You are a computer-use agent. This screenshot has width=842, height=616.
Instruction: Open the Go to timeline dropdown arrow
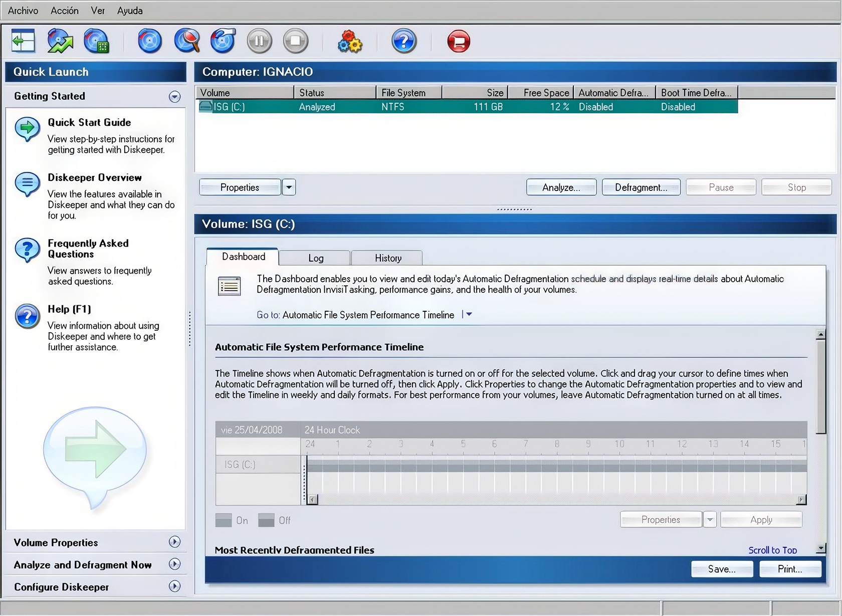tap(469, 315)
